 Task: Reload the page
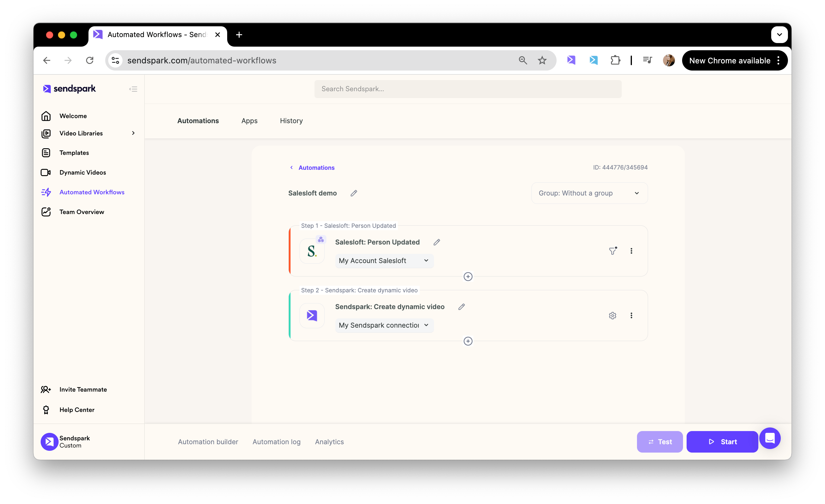click(x=90, y=60)
